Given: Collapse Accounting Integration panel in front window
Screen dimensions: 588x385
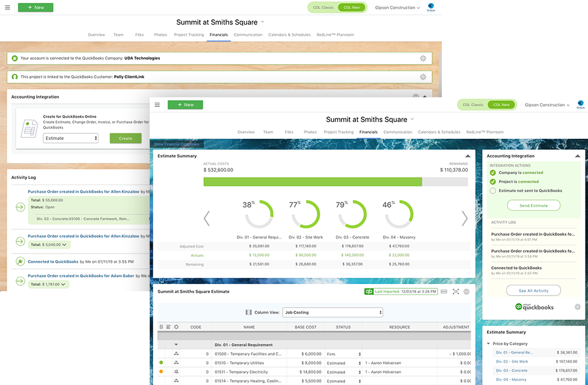Looking at the screenshot, I should (x=578, y=156).
